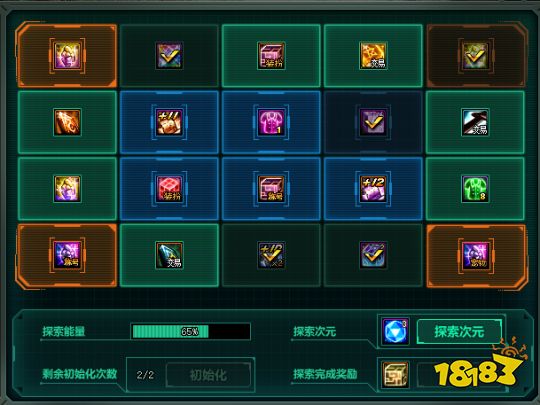The width and height of the screenshot is (540, 405).
Task: Select the 宠物 pet orb in orange corner
Action: tap(475, 255)
